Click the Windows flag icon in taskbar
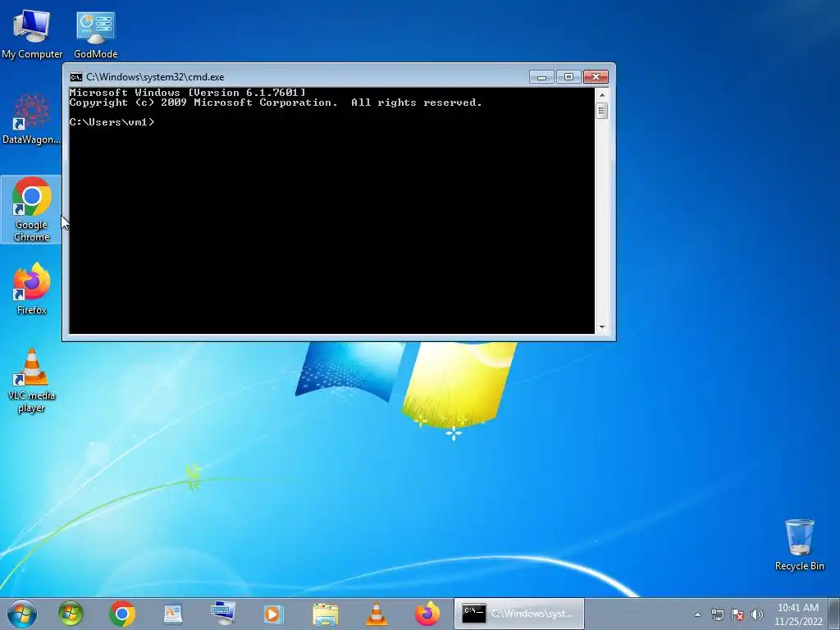This screenshot has height=630, width=840. click(x=71, y=614)
